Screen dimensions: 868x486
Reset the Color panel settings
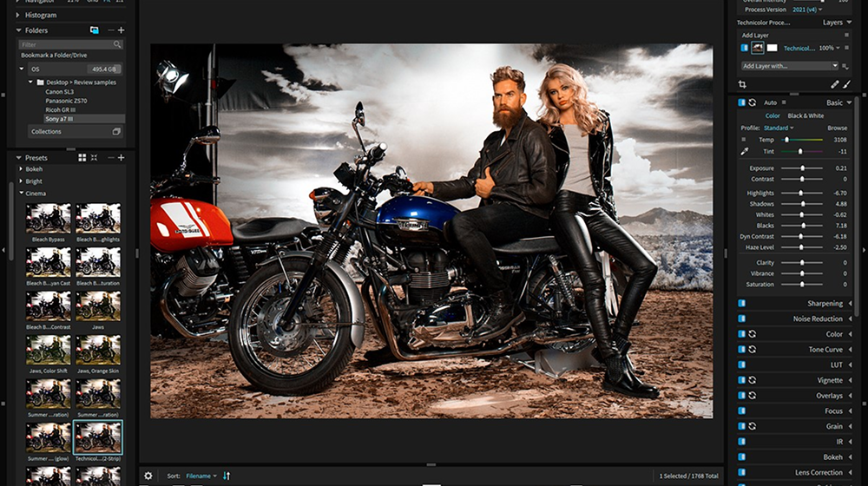(x=753, y=334)
